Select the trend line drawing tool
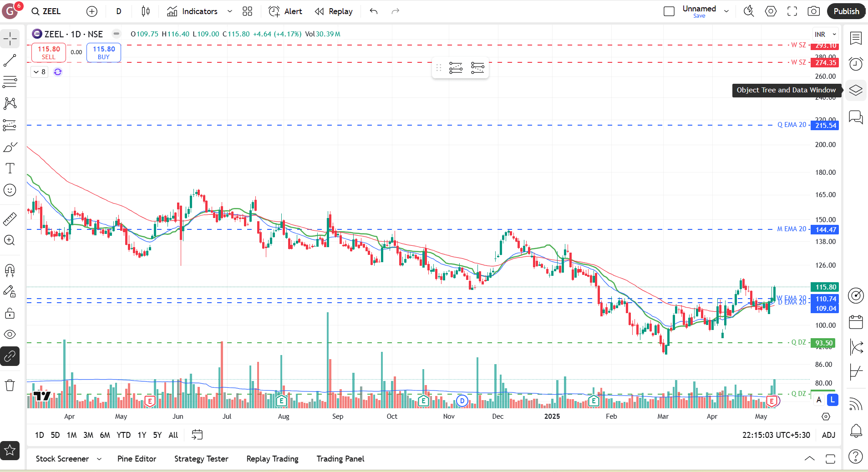The image size is (868, 472). [x=10, y=61]
